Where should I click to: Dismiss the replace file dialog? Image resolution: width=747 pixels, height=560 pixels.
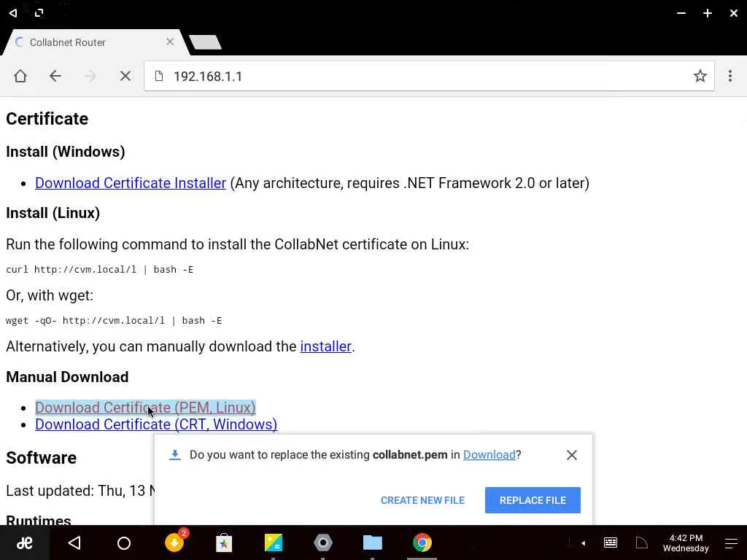pos(572,455)
